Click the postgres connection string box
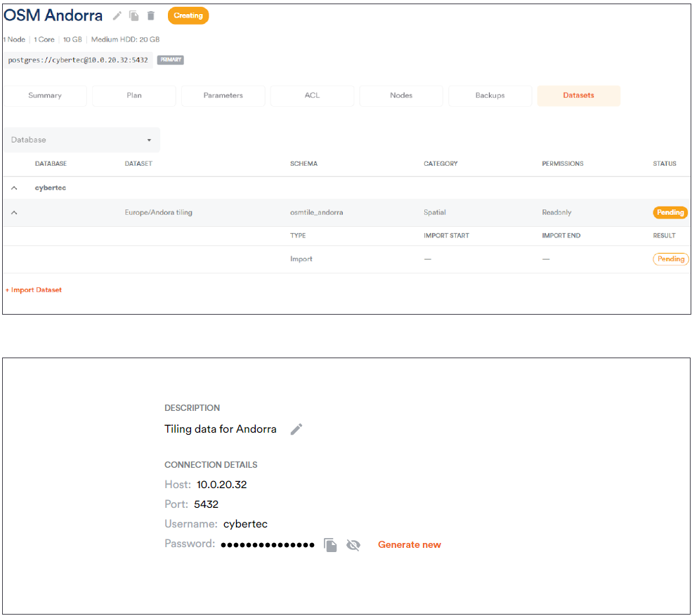 pyautogui.click(x=78, y=60)
